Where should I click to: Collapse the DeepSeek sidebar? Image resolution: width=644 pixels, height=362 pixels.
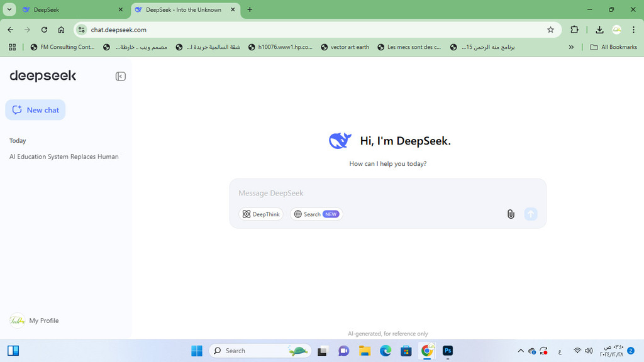pos(120,75)
